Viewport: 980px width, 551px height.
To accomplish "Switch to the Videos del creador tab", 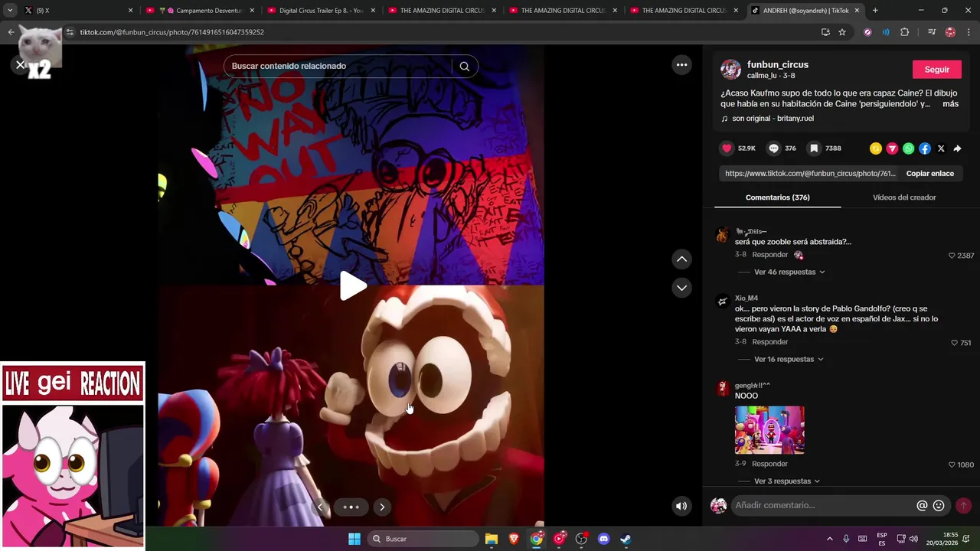I will click(x=904, y=197).
